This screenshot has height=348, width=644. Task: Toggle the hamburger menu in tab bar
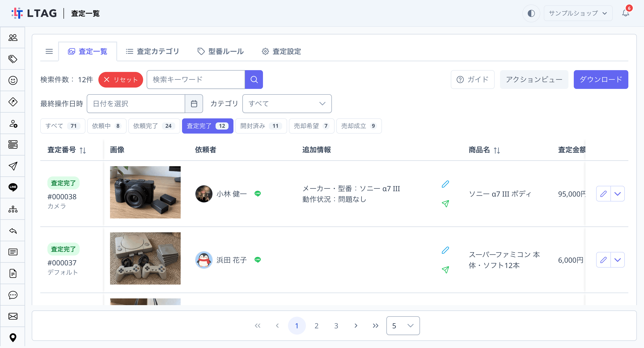click(x=49, y=51)
